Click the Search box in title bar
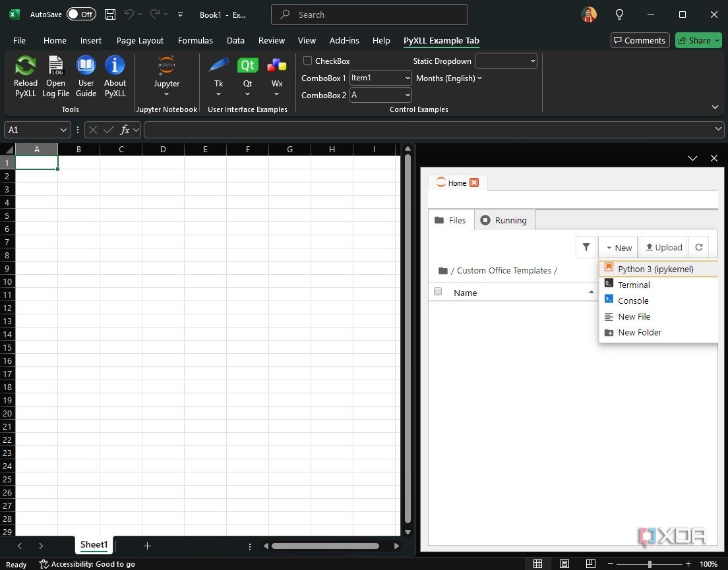 click(x=369, y=14)
